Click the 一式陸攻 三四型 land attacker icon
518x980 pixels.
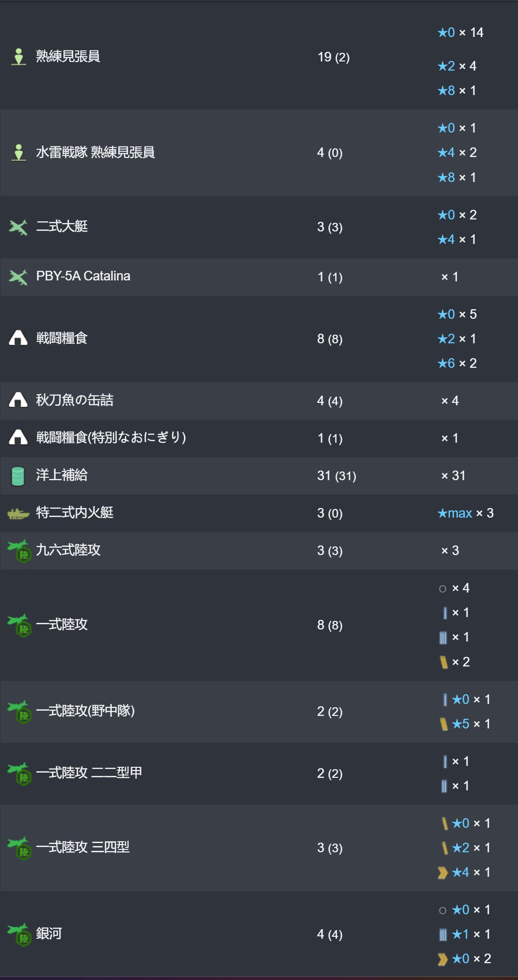[19, 848]
